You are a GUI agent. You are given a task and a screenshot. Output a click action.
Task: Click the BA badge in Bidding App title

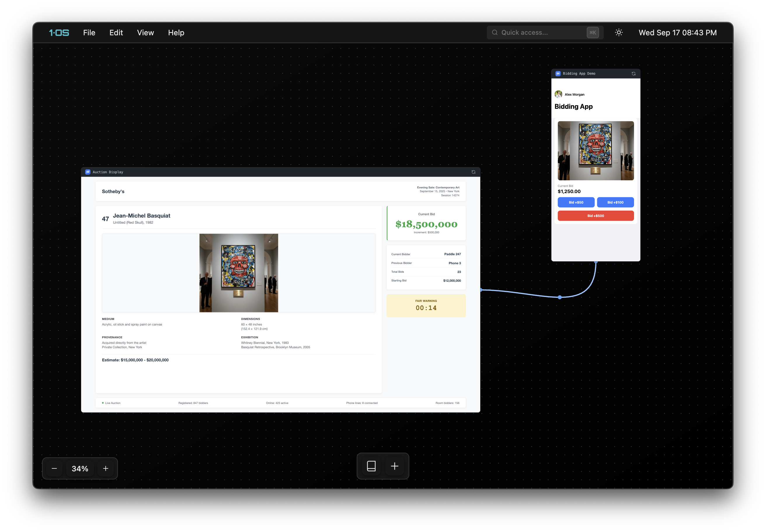[558, 74]
